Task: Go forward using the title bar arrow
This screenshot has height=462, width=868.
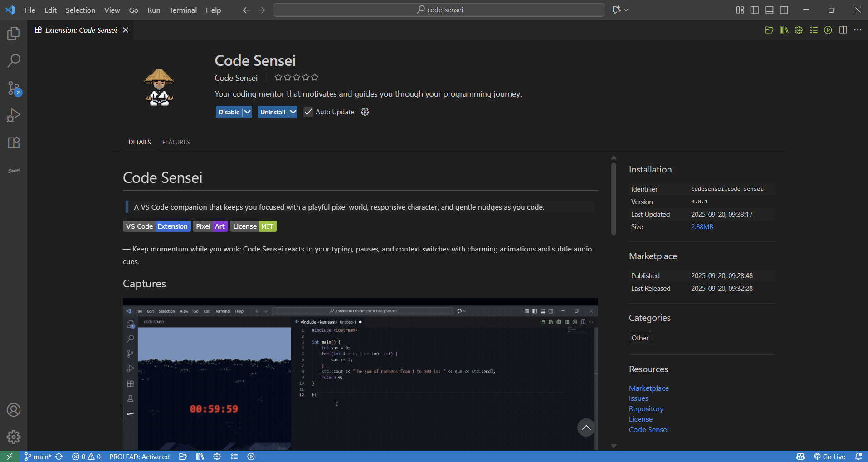Action: pos(261,10)
